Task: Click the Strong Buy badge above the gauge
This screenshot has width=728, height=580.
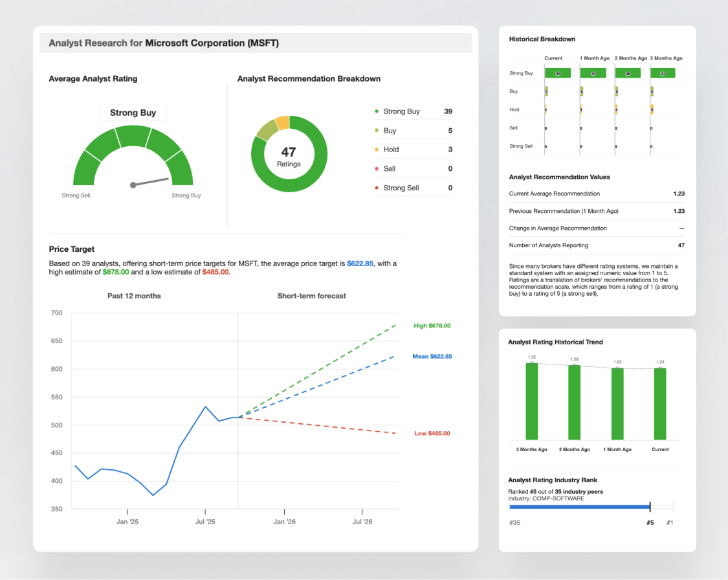Action: [133, 113]
